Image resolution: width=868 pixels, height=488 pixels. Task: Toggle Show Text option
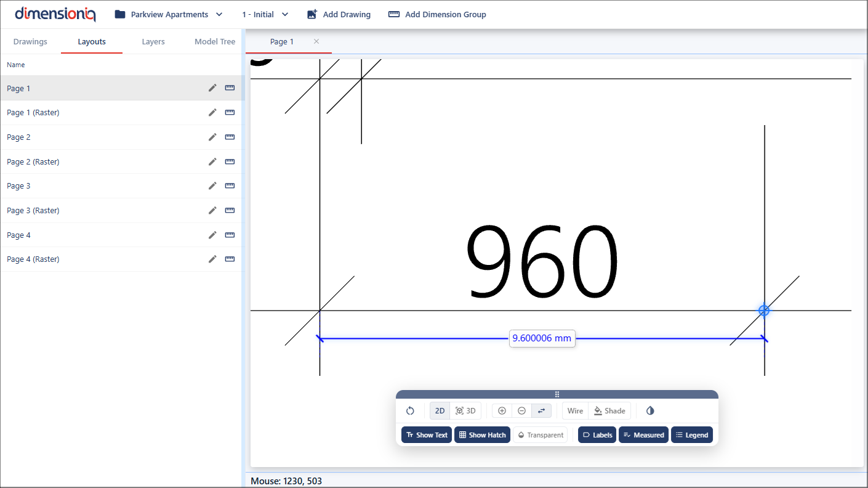click(x=427, y=435)
